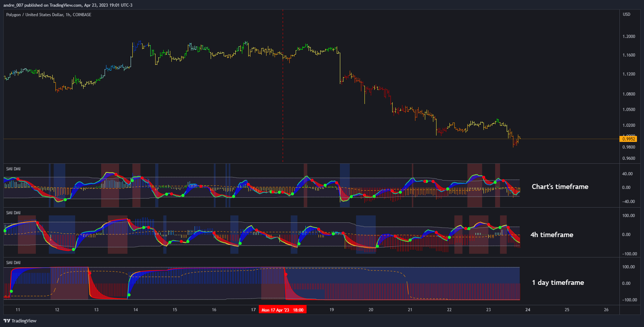644x327 pixels.
Task: Click the chart title 'Polygon / United States Dollar, 1h, COINBASE'
Action: point(49,15)
